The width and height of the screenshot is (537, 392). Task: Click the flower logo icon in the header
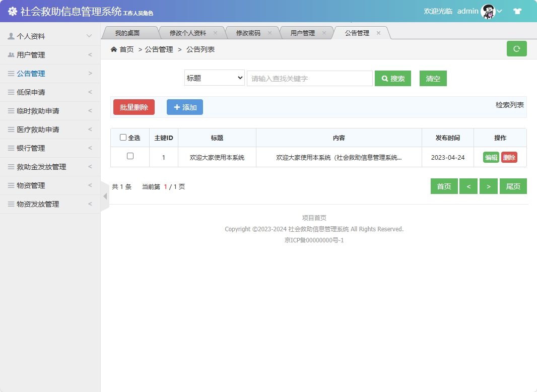(12, 11)
